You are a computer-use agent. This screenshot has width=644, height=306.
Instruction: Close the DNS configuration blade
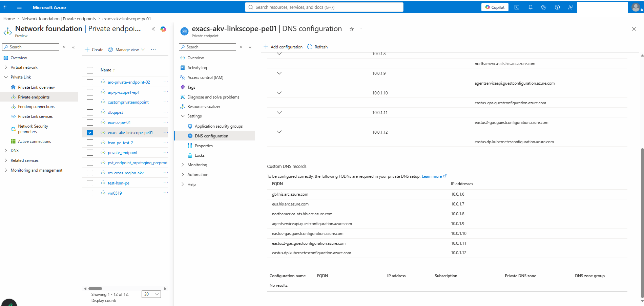click(634, 29)
